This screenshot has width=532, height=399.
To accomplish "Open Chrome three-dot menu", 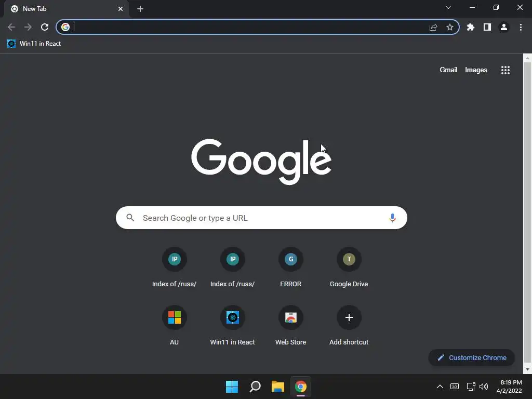I will [521, 27].
